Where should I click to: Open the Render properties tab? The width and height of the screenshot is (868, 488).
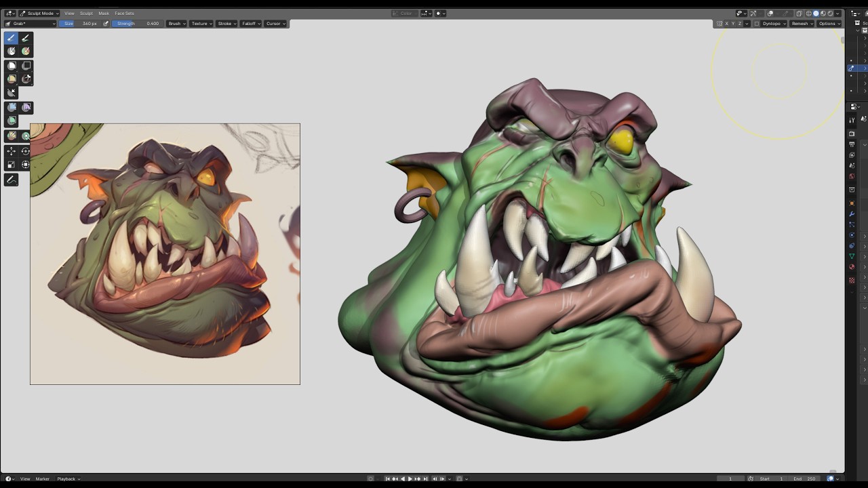(852, 133)
